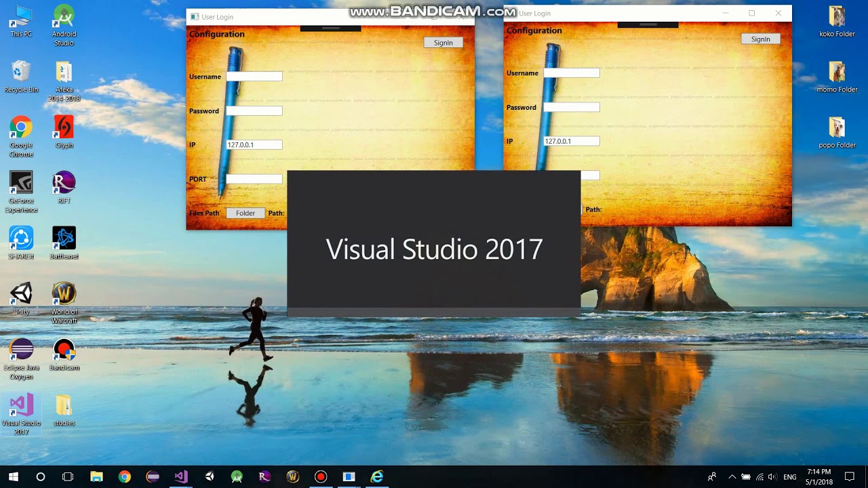The width and height of the screenshot is (868, 488).
Task: Focus Password field in left login window
Action: (254, 110)
